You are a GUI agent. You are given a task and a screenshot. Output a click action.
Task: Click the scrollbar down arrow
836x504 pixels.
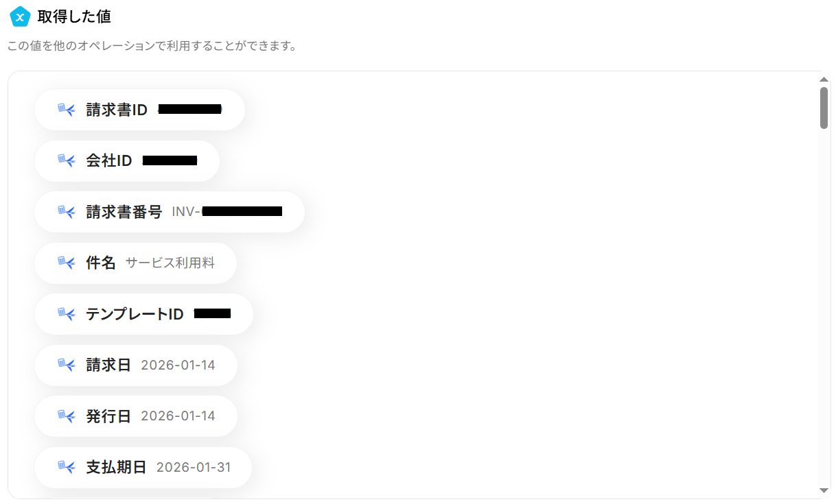[x=824, y=490]
